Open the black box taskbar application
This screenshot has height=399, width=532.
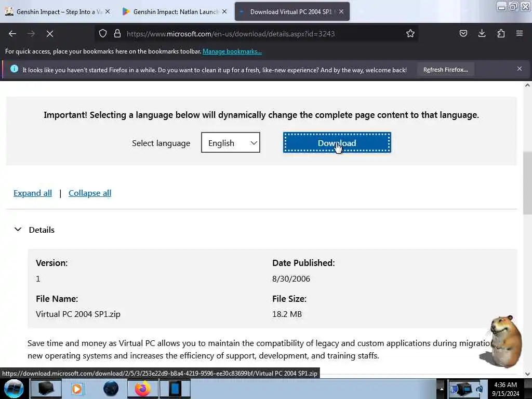tap(46, 389)
